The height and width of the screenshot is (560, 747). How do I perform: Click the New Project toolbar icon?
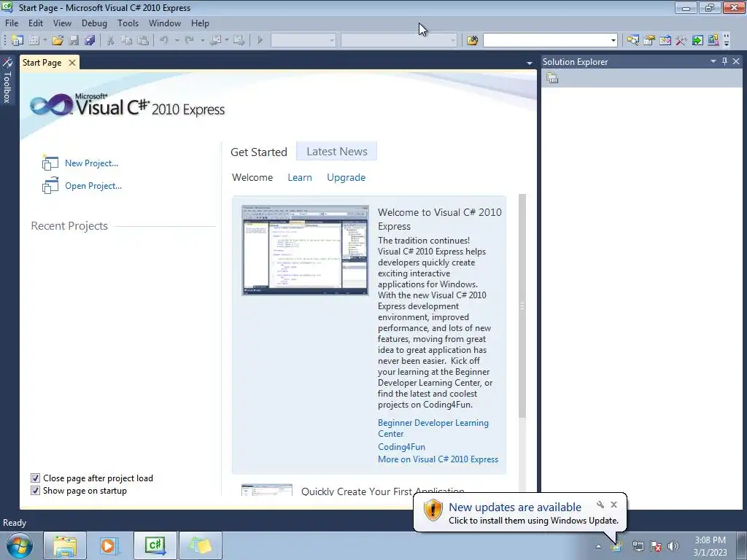(x=18, y=41)
